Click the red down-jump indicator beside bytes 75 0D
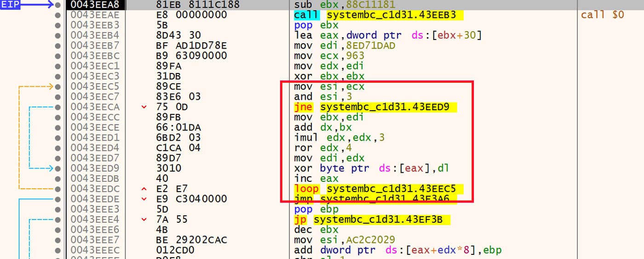This screenshot has height=259, width=644. (145, 107)
